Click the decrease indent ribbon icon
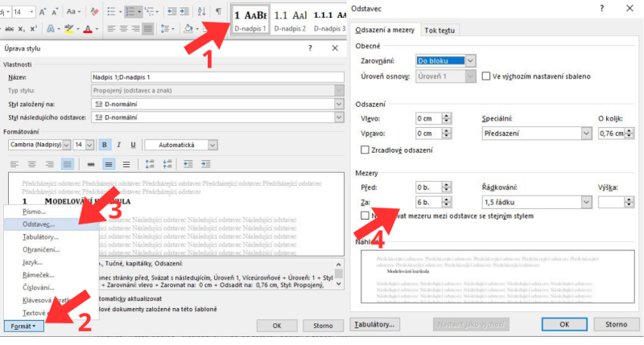 [x=172, y=12]
